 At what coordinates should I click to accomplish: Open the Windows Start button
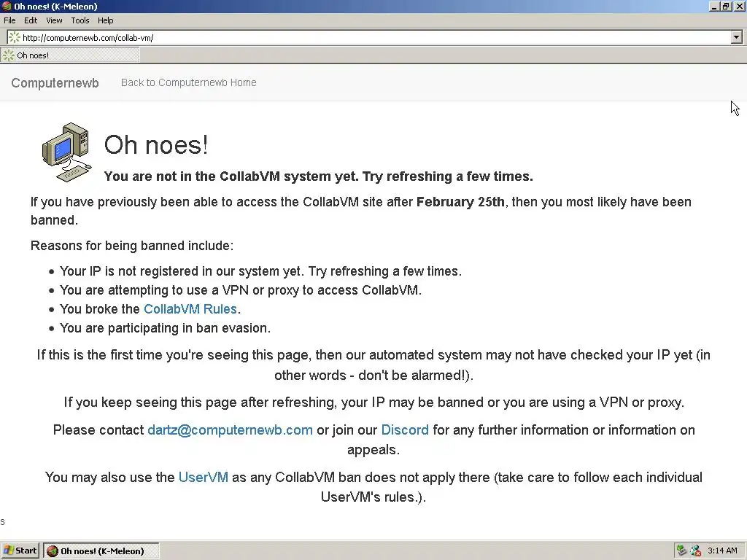coord(20,551)
